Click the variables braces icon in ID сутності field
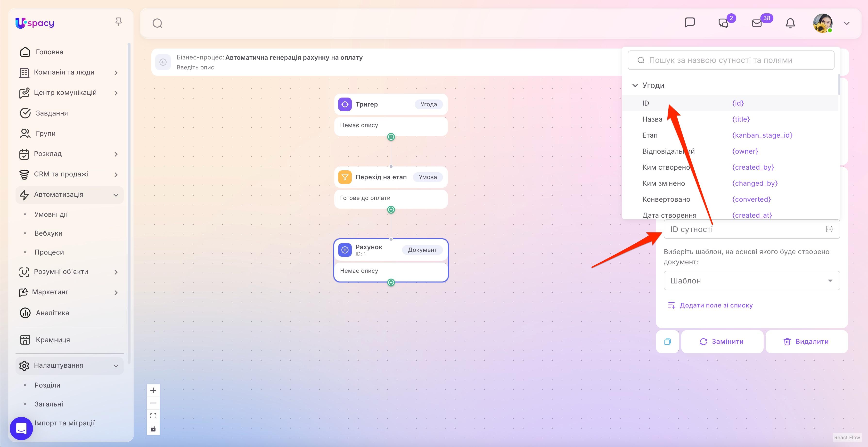Viewport: 868px width, 447px height. point(829,229)
